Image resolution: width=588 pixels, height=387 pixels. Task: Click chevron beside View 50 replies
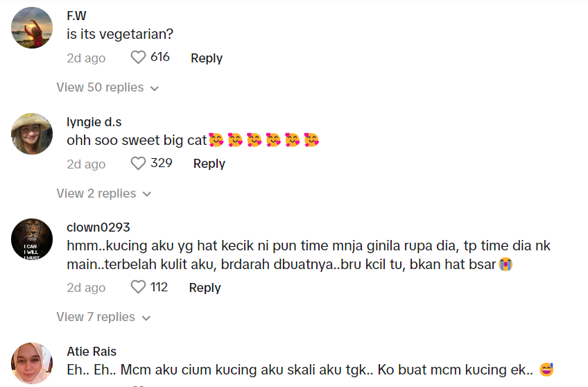pos(155,88)
